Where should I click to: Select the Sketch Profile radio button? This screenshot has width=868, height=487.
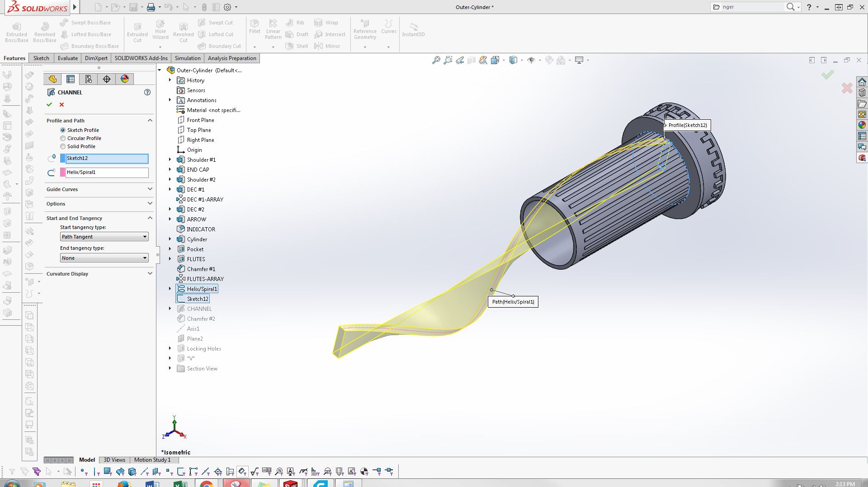coord(63,130)
